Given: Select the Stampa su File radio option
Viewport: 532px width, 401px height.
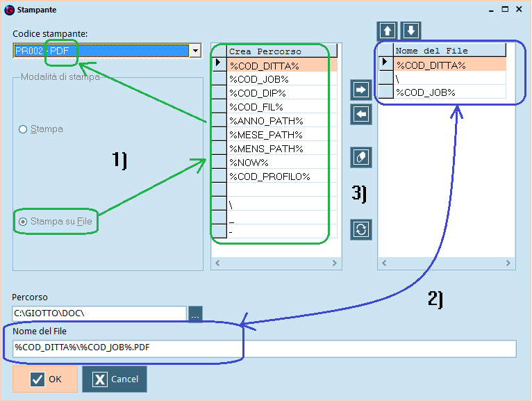Looking at the screenshot, I should pos(23,222).
